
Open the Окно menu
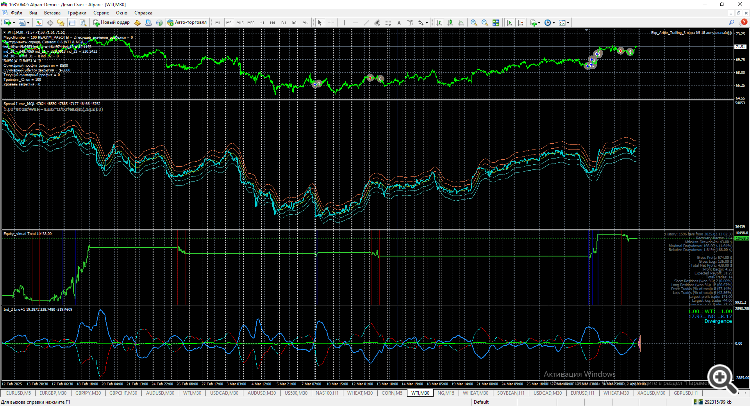click(x=121, y=13)
